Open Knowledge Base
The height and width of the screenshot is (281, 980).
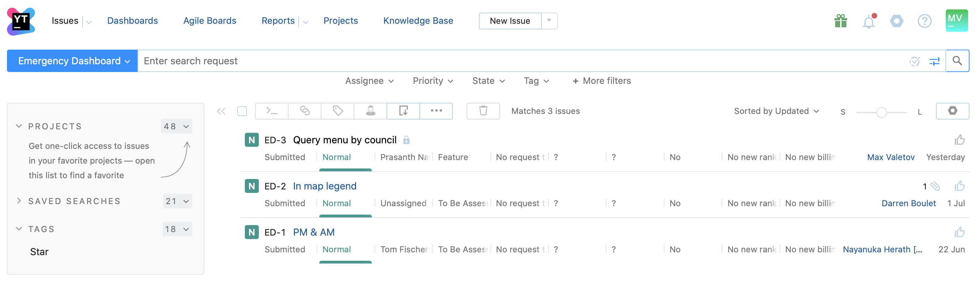click(418, 21)
